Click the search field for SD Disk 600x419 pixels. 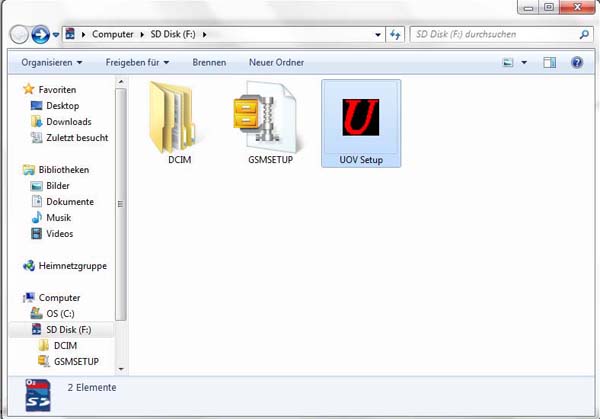point(490,34)
